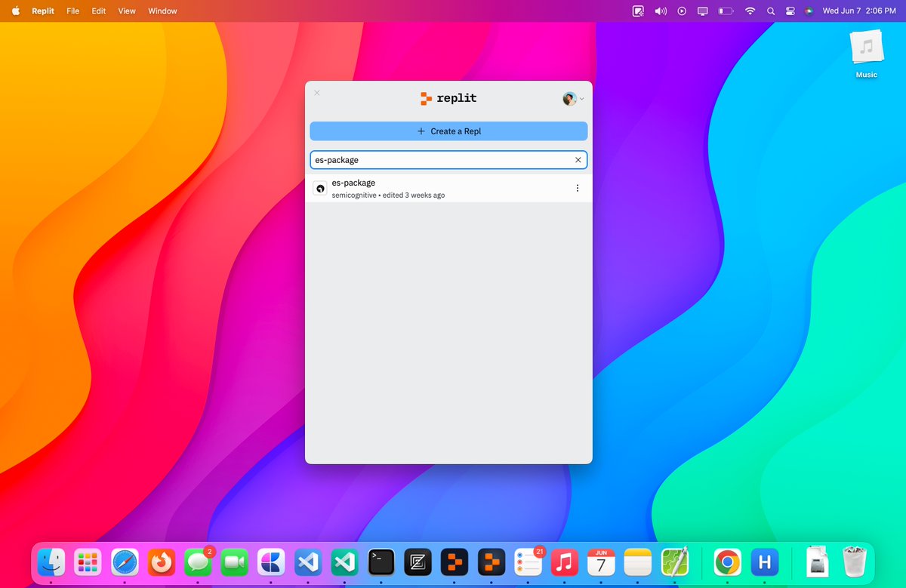The image size is (906, 588).
Task: Open Reminders with 21 badge
Action: tap(528, 562)
